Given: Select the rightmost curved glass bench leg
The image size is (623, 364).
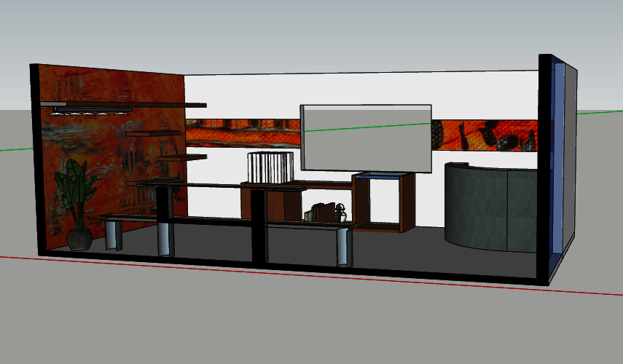Looking at the screenshot, I should point(343,248).
